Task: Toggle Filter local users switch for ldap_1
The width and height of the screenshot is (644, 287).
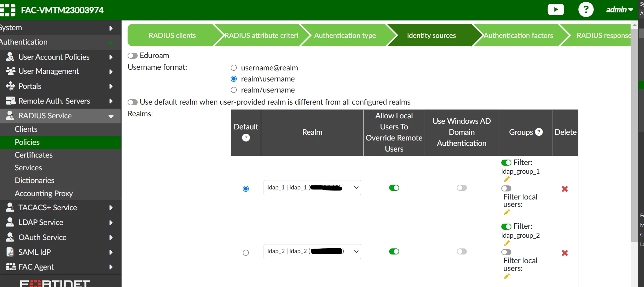Action: pyautogui.click(x=506, y=188)
